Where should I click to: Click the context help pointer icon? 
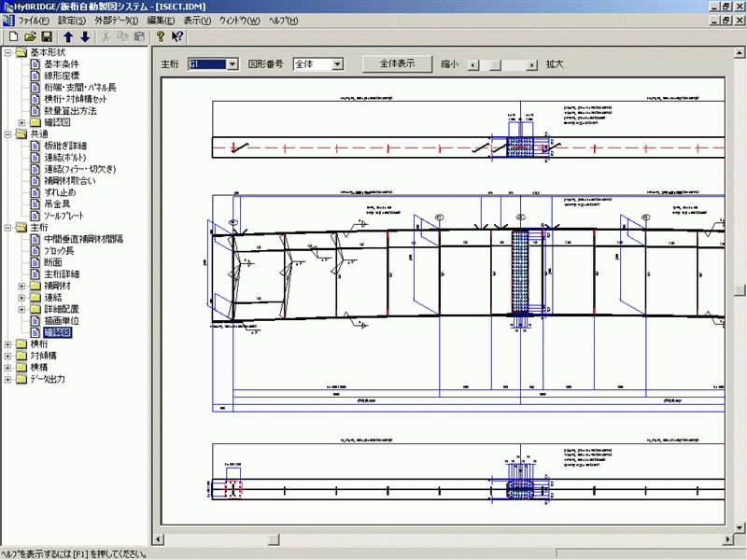click(x=177, y=36)
